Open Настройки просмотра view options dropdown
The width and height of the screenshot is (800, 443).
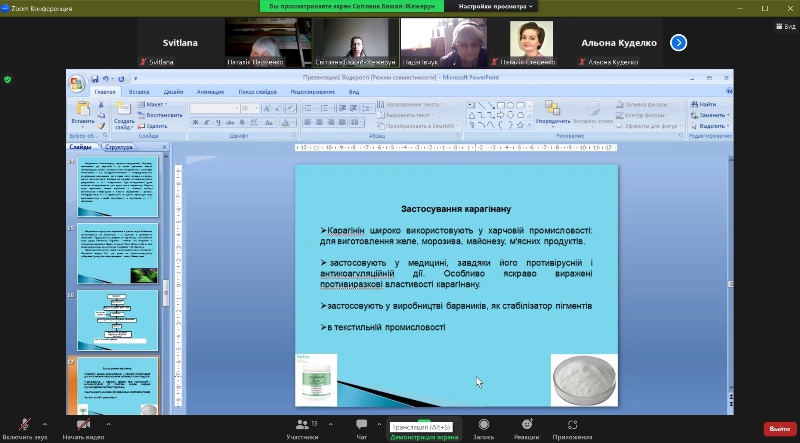coord(499,6)
